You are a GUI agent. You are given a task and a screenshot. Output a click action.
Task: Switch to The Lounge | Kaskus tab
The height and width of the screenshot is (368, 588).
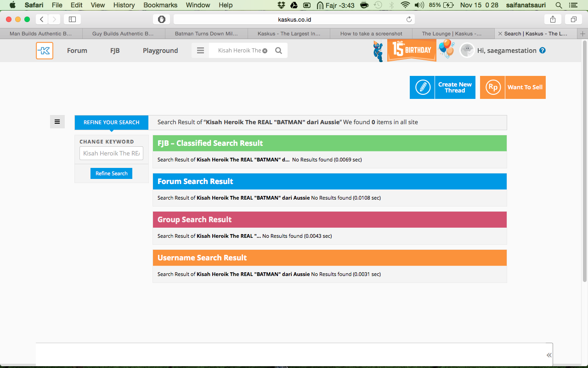click(453, 34)
